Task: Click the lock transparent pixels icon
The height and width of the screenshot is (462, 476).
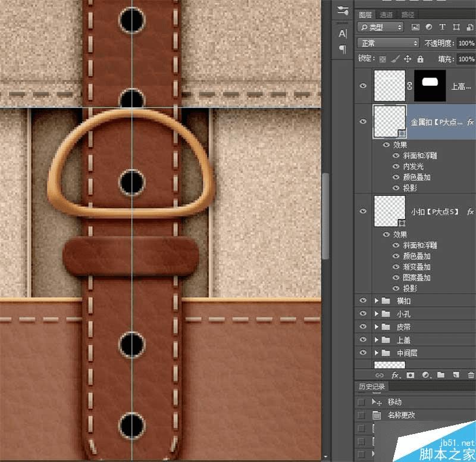Action: pos(383,59)
